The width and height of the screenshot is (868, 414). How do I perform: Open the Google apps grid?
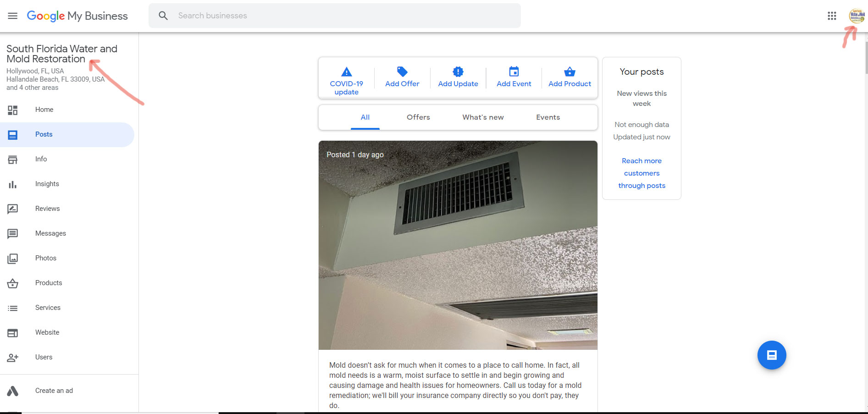832,16
